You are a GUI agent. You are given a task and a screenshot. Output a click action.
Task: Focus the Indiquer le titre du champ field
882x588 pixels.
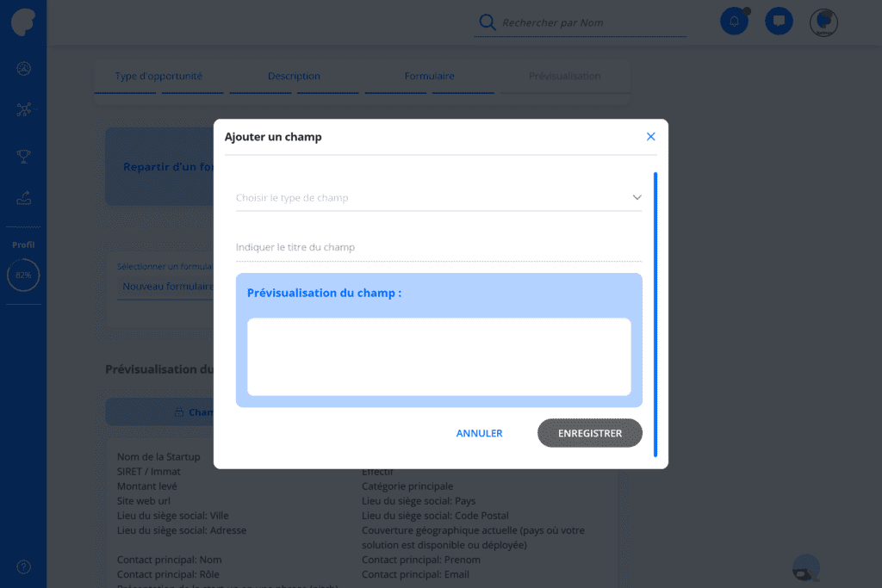[x=438, y=247]
